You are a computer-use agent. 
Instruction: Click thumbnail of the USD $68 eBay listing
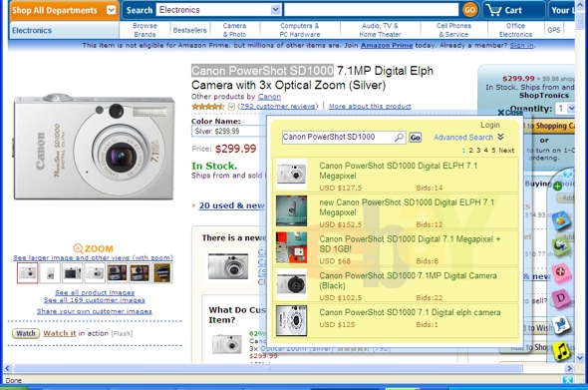pos(291,247)
